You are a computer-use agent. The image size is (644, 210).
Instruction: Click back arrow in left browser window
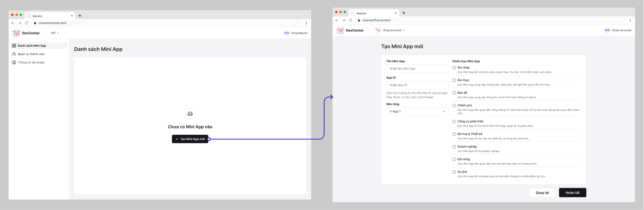point(13,23)
